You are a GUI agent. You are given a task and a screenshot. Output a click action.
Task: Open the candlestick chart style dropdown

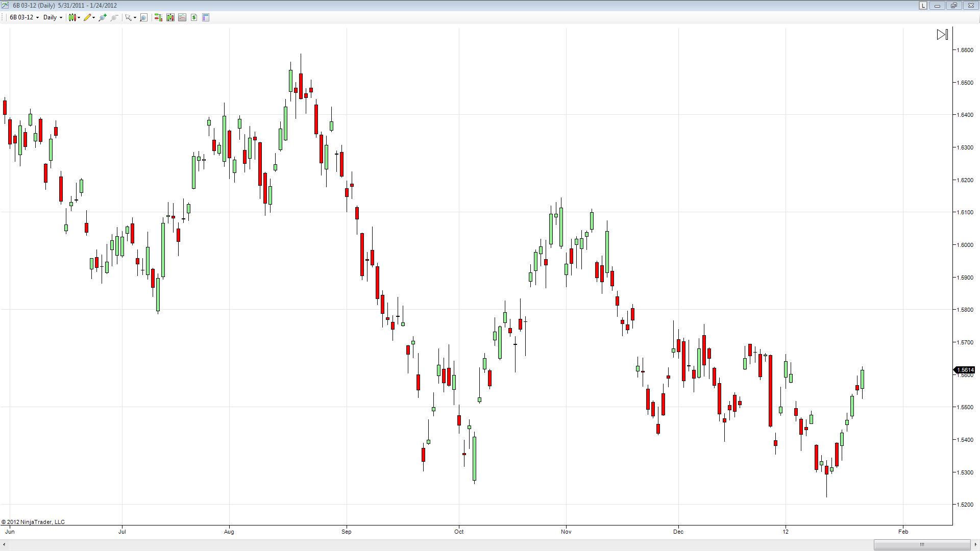(74, 17)
